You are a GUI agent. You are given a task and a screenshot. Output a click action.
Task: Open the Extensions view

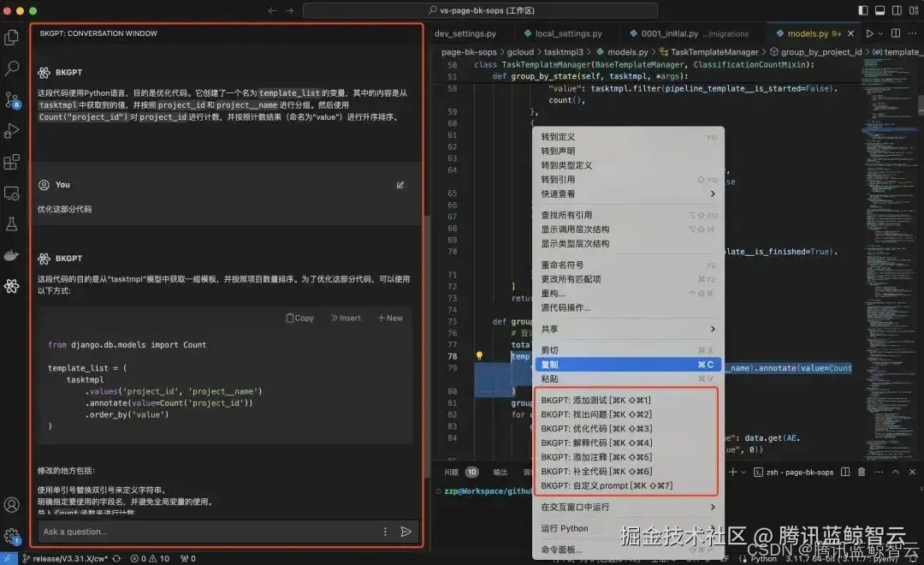12,163
